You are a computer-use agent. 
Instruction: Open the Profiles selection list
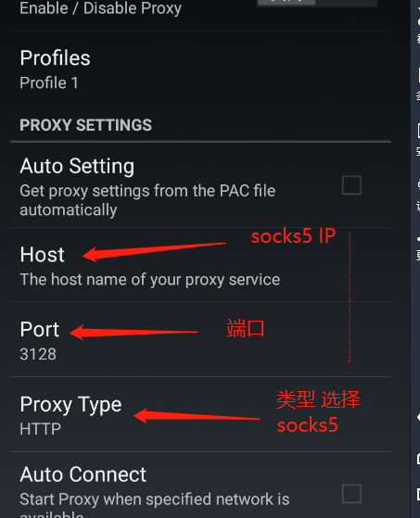[200, 69]
